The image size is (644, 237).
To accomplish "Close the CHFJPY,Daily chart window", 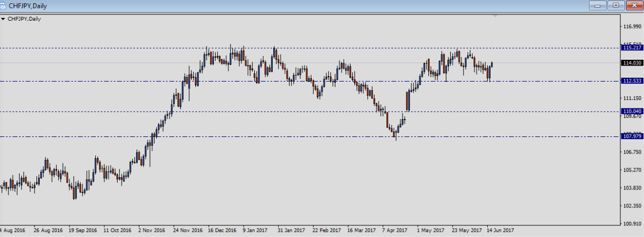I will [634, 6].
